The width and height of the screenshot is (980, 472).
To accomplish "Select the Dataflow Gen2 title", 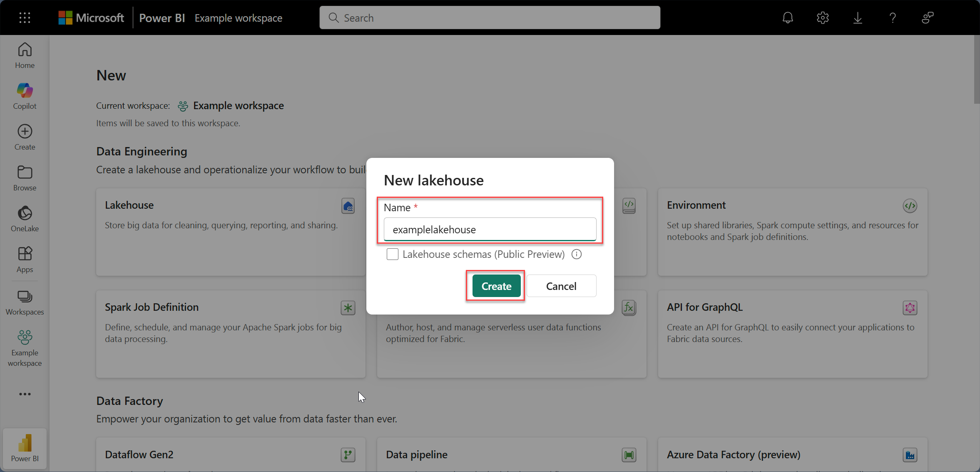I will pos(139,455).
